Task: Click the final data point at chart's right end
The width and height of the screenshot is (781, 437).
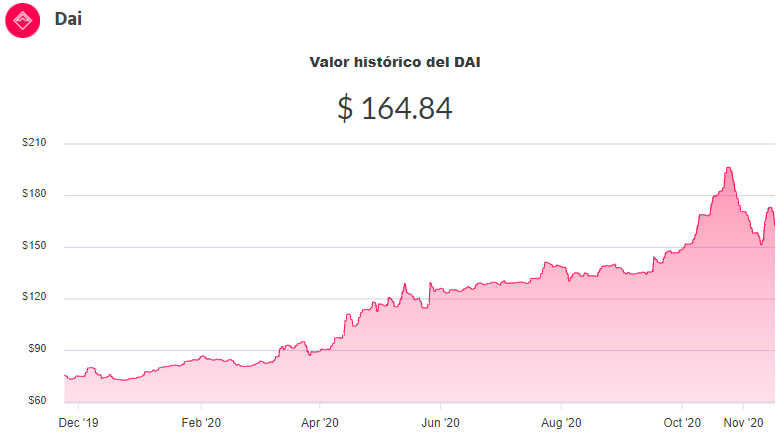Action: pos(774,224)
